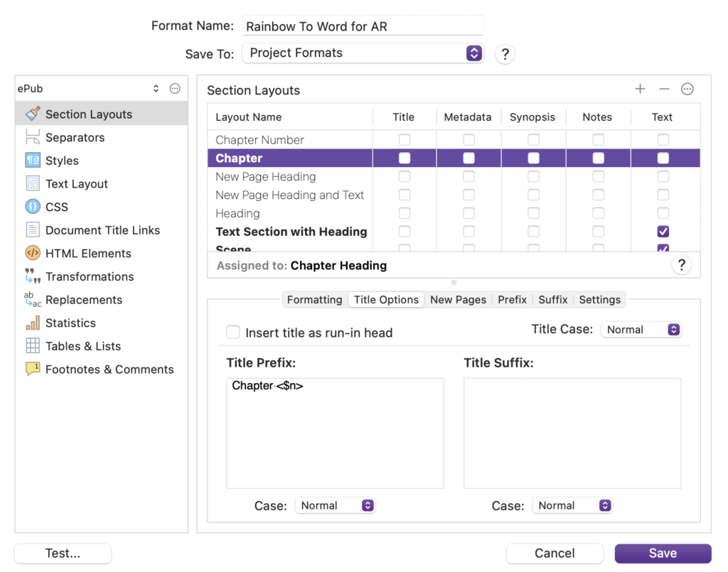Enable the Title checkbox for Chapter

(404, 158)
